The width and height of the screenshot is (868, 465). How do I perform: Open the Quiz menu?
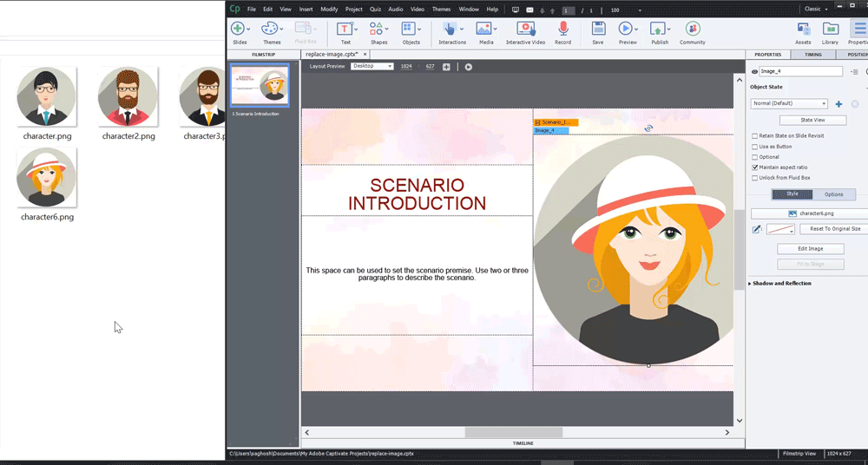[375, 10]
